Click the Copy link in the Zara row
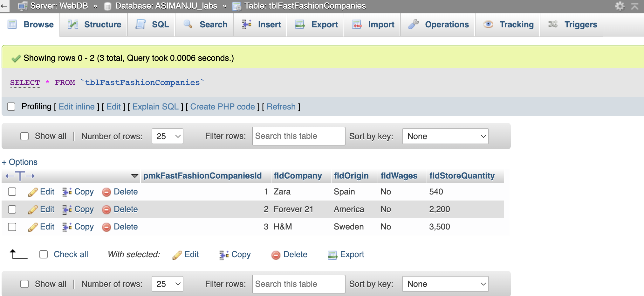644x296 pixels. click(84, 192)
